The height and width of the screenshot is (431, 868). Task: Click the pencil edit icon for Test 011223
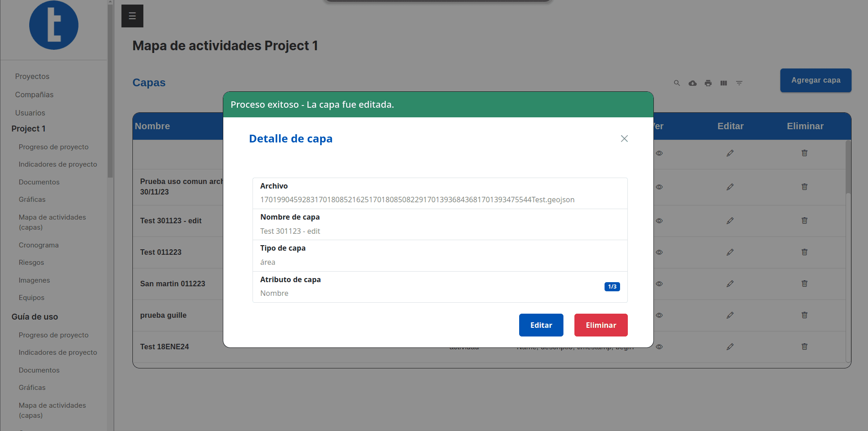(x=730, y=252)
